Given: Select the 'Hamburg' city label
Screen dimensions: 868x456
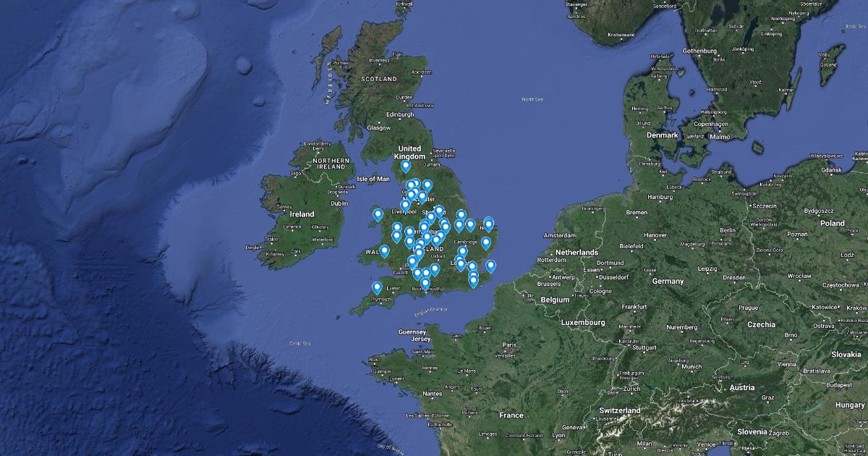Looking at the screenshot, I should pyautogui.click(x=660, y=197).
